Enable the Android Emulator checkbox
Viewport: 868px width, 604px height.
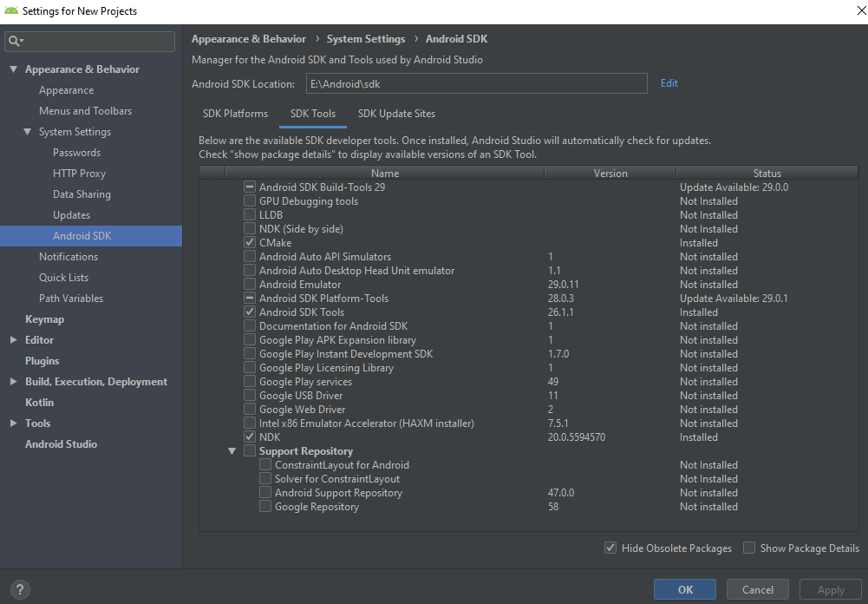[x=250, y=285]
